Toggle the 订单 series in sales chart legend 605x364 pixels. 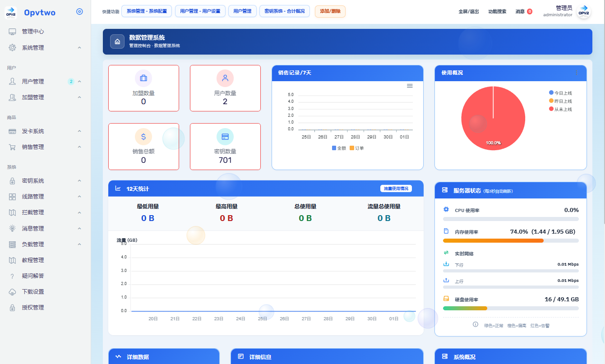click(x=356, y=148)
